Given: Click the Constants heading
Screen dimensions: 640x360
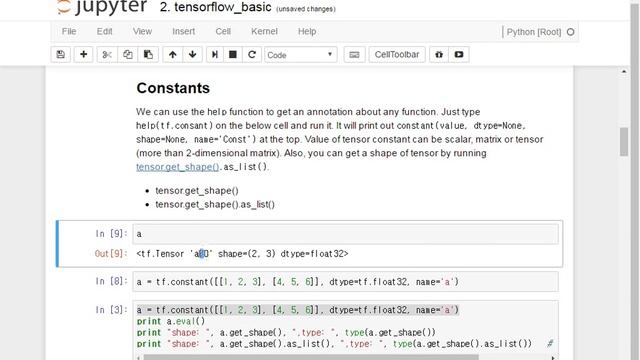Looking at the screenshot, I should (173, 88).
